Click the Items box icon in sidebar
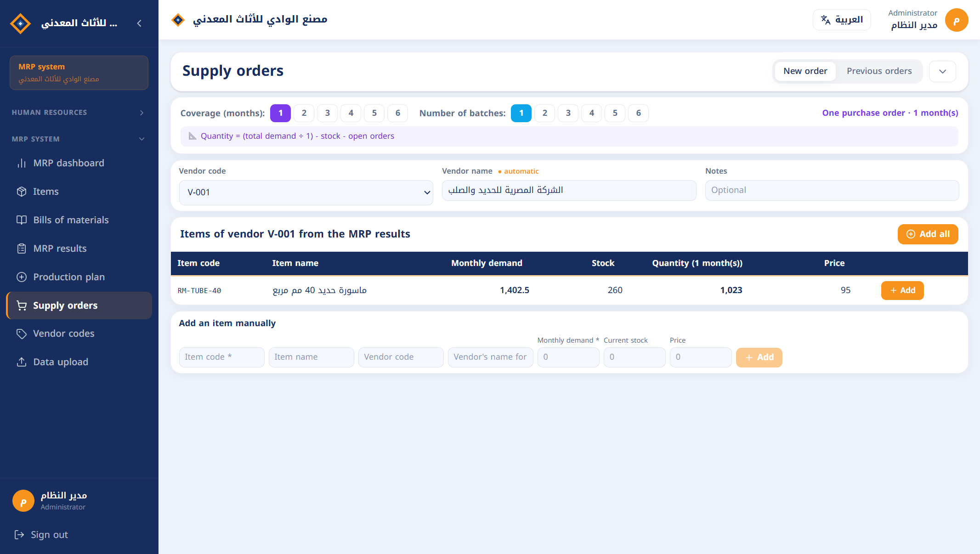 pos(22,192)
